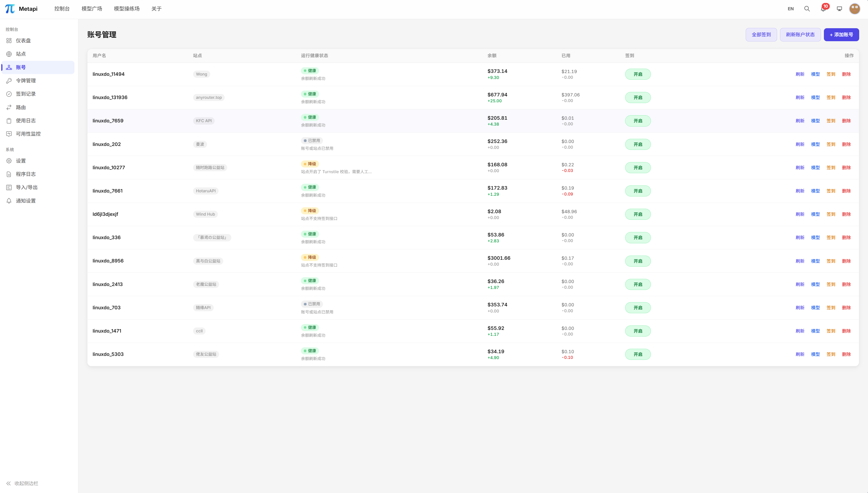The width and height of the screenshot is (868, 493).
Task: Go to the 模型广场 menu item
Action: pos(91,9)
